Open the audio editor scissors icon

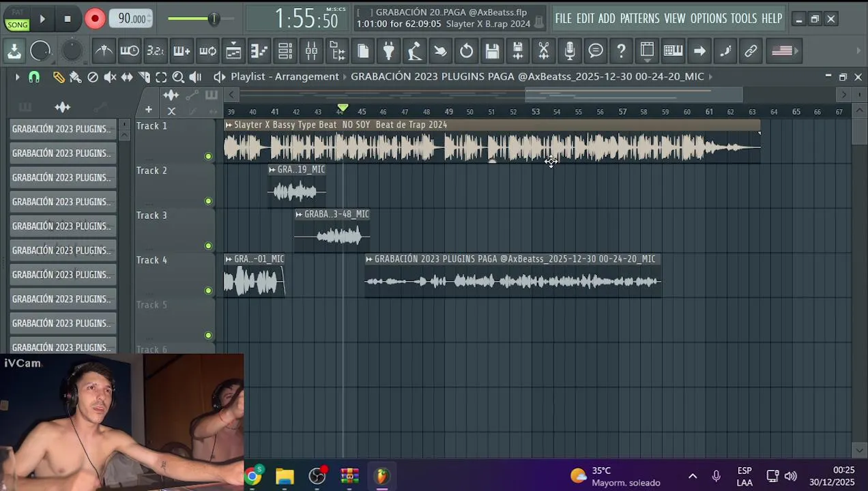pos(544,50)
